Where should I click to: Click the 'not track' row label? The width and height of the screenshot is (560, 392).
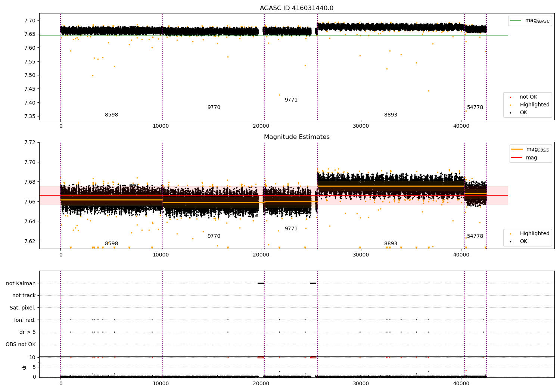tap(24, 295)
